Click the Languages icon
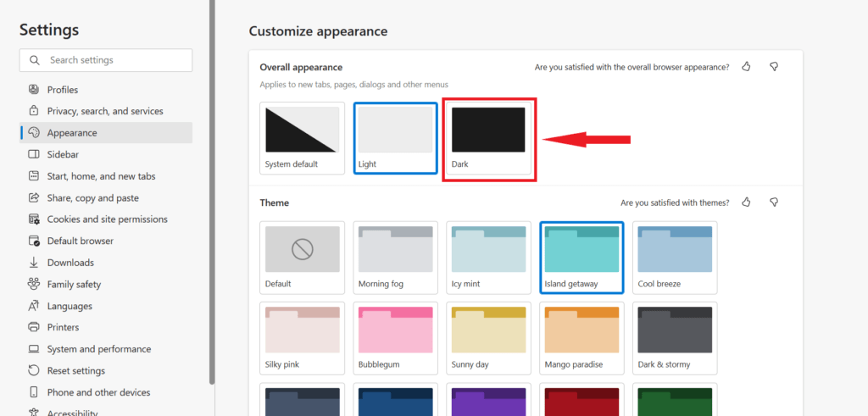868x416 pixels. click(34, 305)
